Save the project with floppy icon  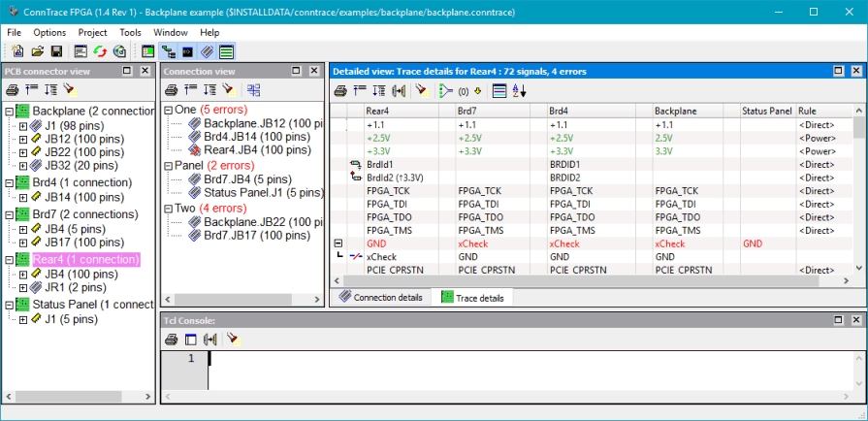click(x=56, y=51)
